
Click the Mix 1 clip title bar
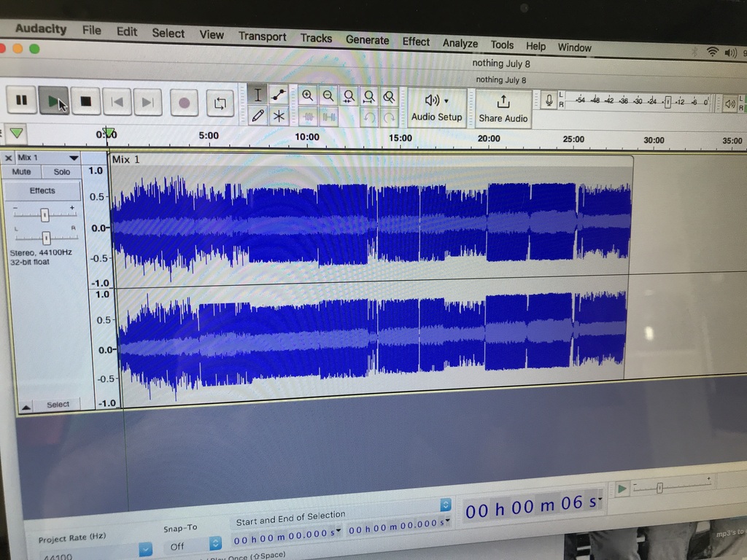371,161
